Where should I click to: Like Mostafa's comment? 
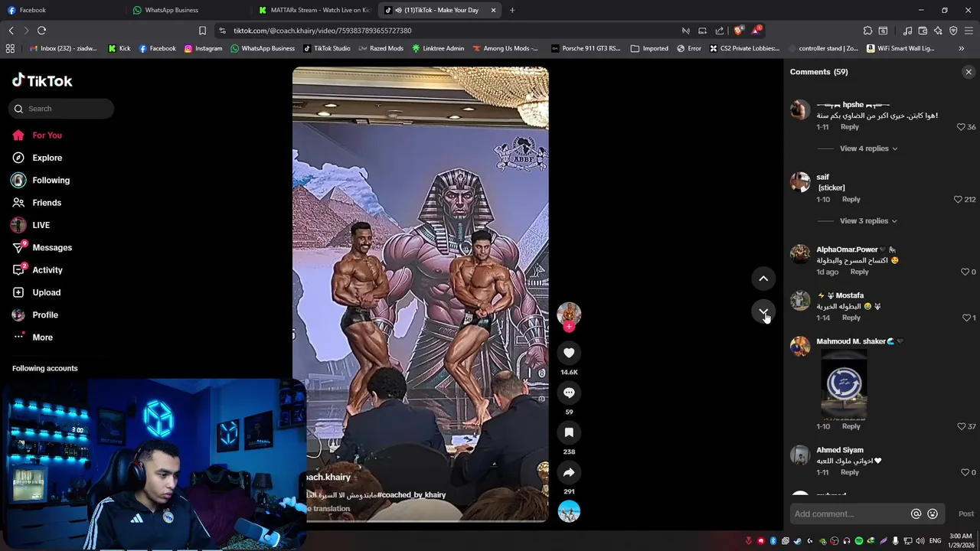[x=966, y=318]
